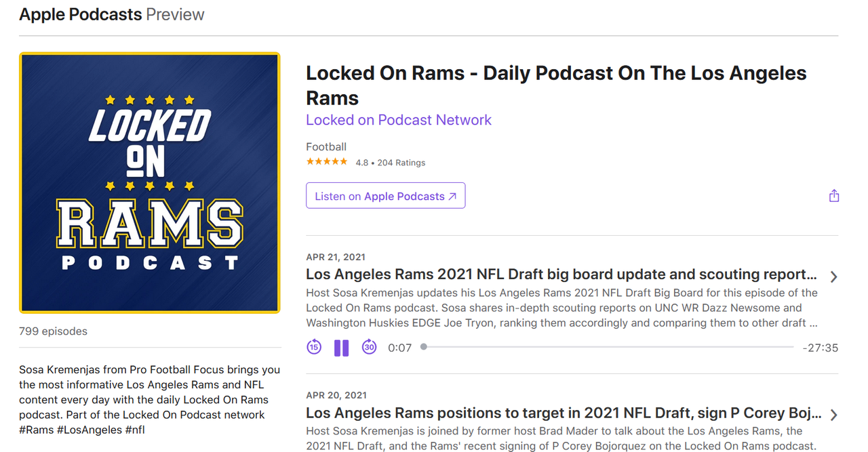Click the remaining time -27:35
This screenshot has height=452, width=868.
[x=821, y=348]
